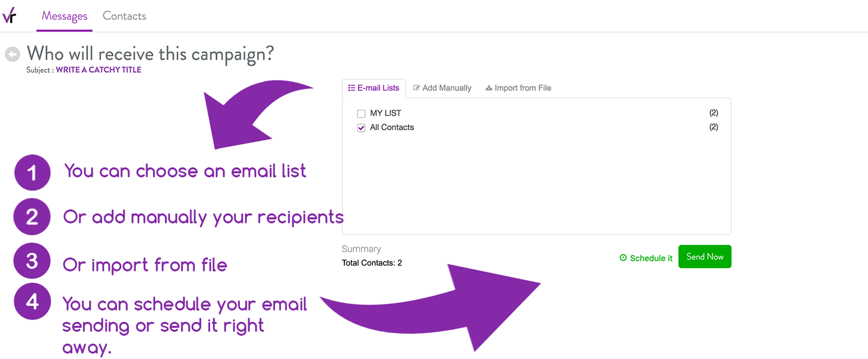Toggle both recipient list checkboxes off via All Contacts
This screenshot has width=868, height=359.
[x=361, y=128]
